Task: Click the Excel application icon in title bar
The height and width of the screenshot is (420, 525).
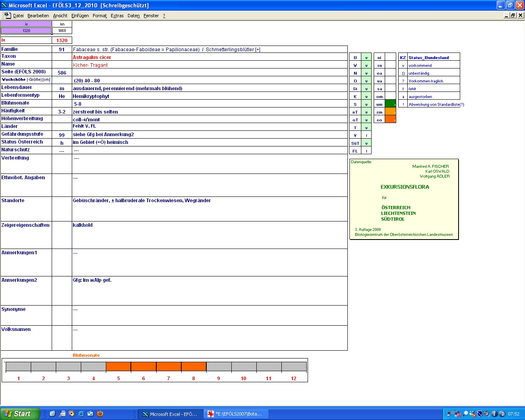Action: pos(4,5)
